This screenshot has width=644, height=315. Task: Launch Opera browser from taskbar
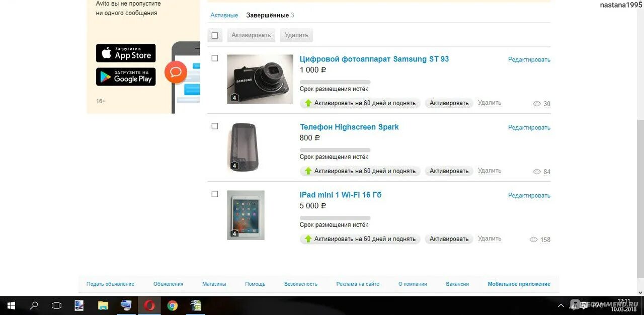click(149, 305)
